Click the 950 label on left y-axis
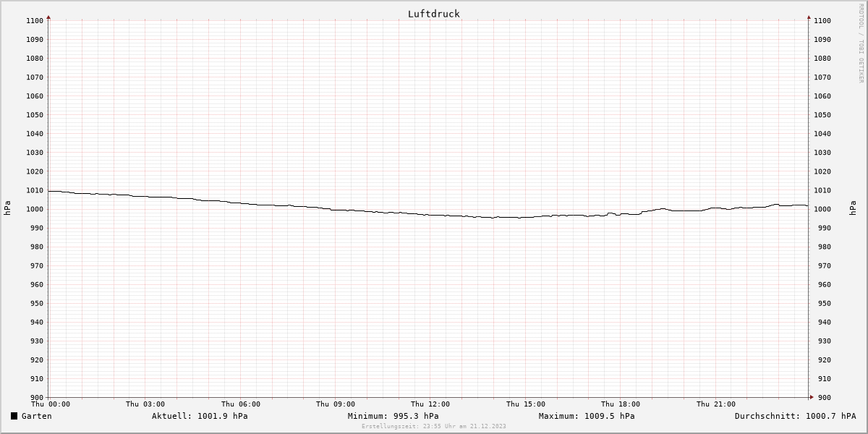Screen dimensions: 868x434 [x=36, y=303]
